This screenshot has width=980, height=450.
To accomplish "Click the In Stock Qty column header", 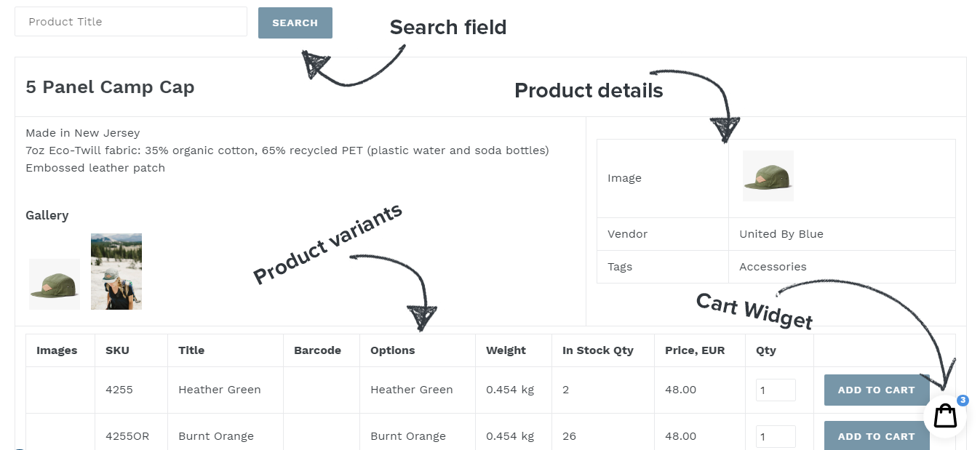I will (597, 350).
